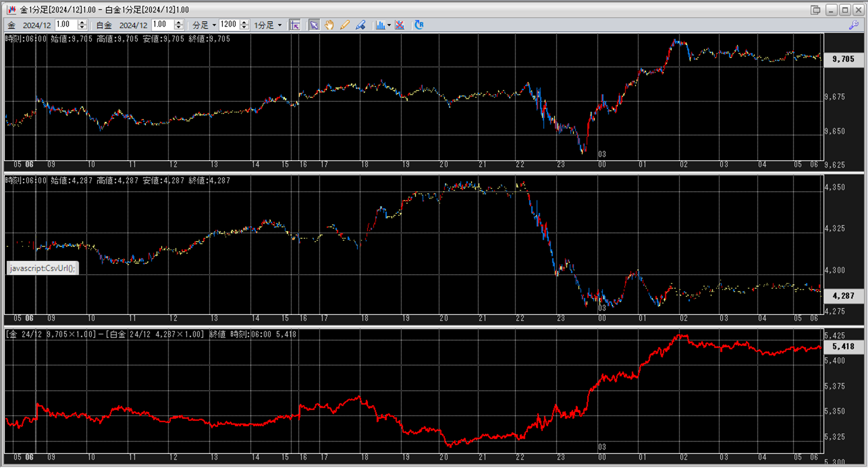Image resolution: width=868 pixels, height=468 pixels.
Task: Click the blue pen edit-line tool
Action: (360, 25)
